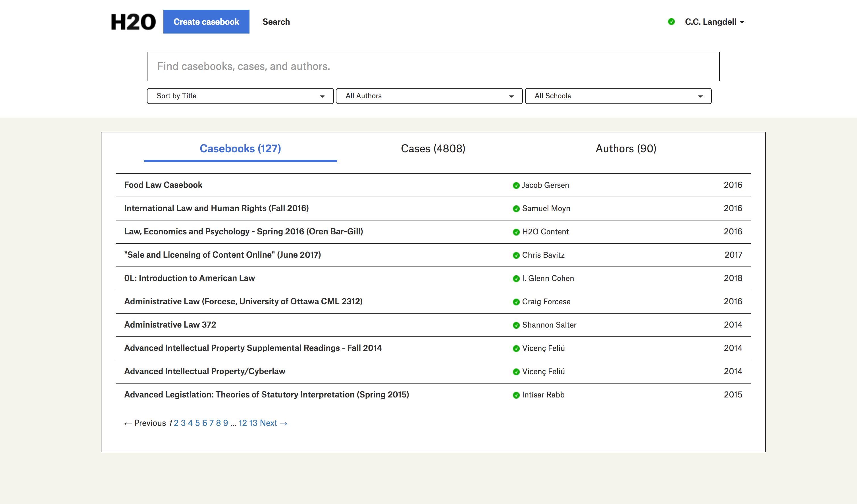Click the H2O logo
857x504 pixels.
pyautogui.click(x=133, y=22)
